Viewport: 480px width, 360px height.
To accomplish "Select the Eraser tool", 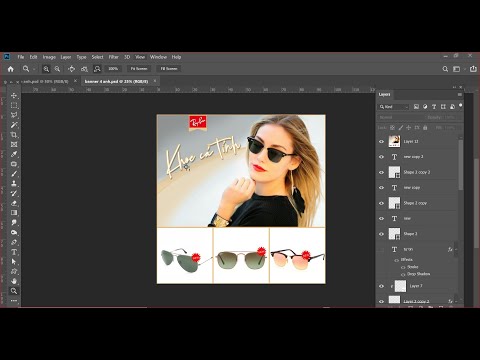I will pos(14,203).
